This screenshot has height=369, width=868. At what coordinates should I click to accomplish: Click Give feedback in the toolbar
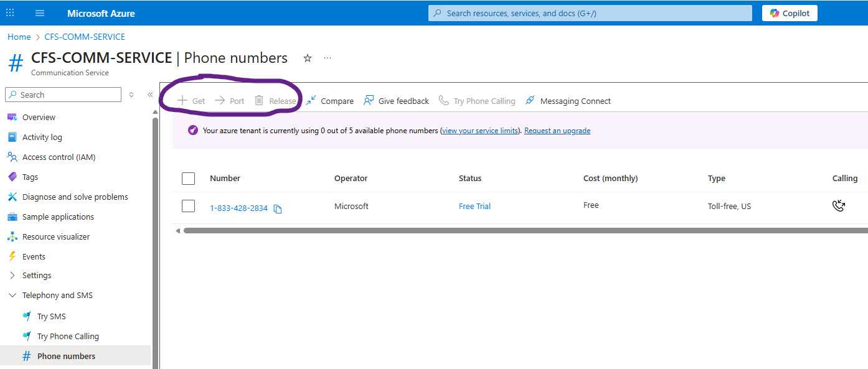coord(396,101)
